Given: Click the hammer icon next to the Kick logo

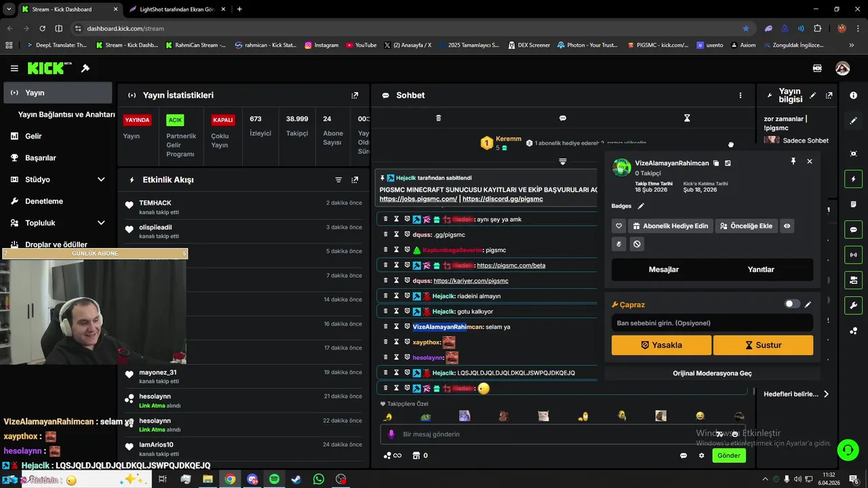Looking at the screenshot, I should pyautogui.click(x=85, y=68).
